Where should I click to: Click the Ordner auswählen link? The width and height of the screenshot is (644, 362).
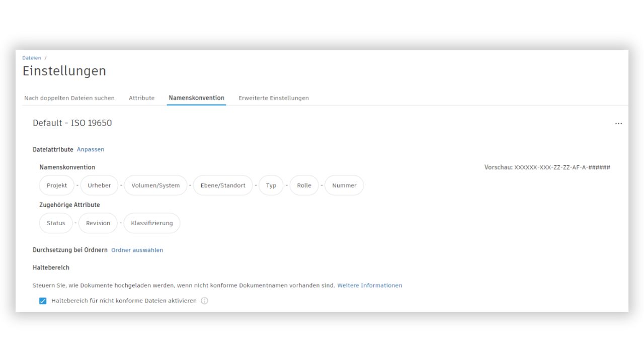[x=137, y=250]
